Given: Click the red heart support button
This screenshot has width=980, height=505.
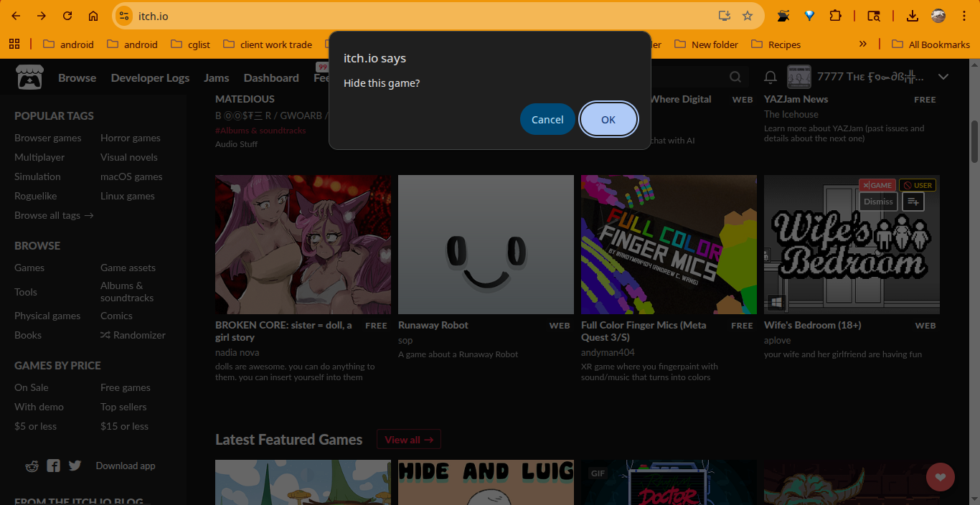Looking at the screenshot, I should coord(941,477).
